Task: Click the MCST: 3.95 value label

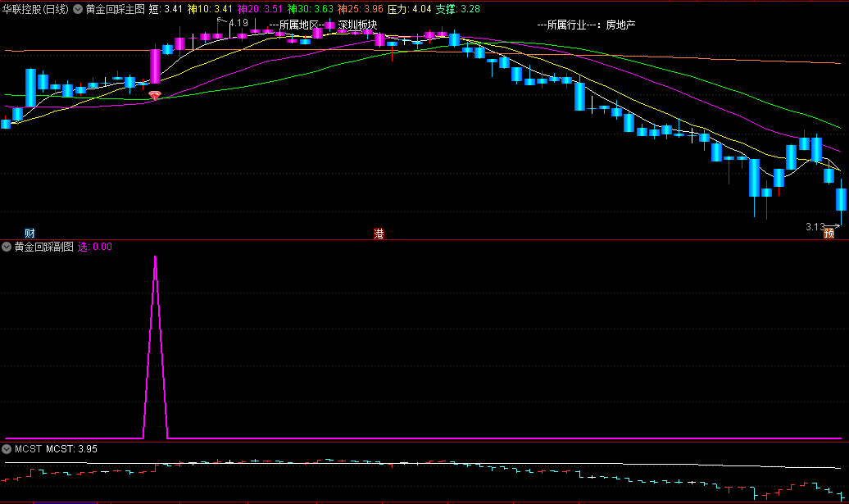Action: [71, 449]
